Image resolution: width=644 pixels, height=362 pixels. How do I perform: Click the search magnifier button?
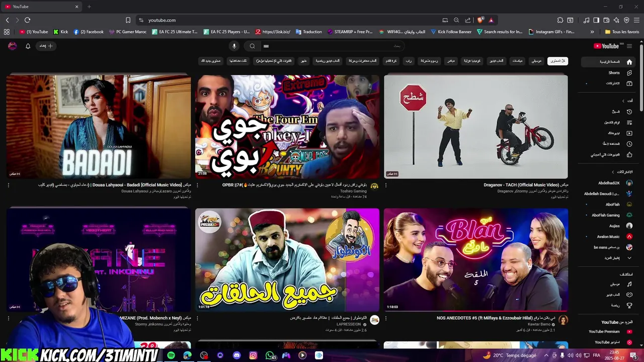coord(253,46)
